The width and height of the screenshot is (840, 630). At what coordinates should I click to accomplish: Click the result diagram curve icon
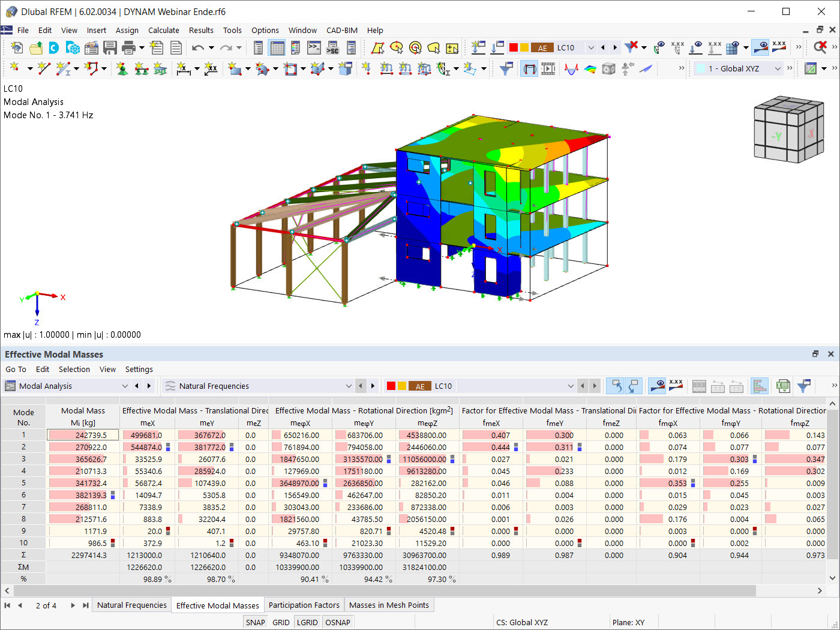pos(572,69)
